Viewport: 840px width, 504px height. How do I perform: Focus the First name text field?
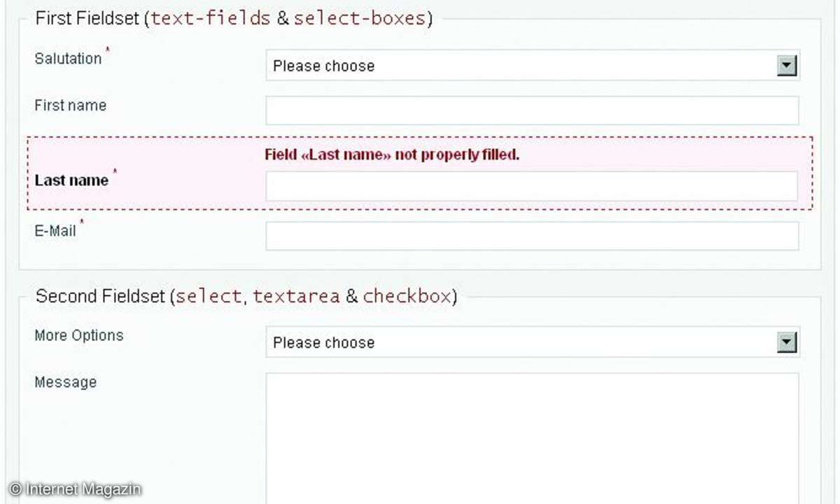[532, 111]
